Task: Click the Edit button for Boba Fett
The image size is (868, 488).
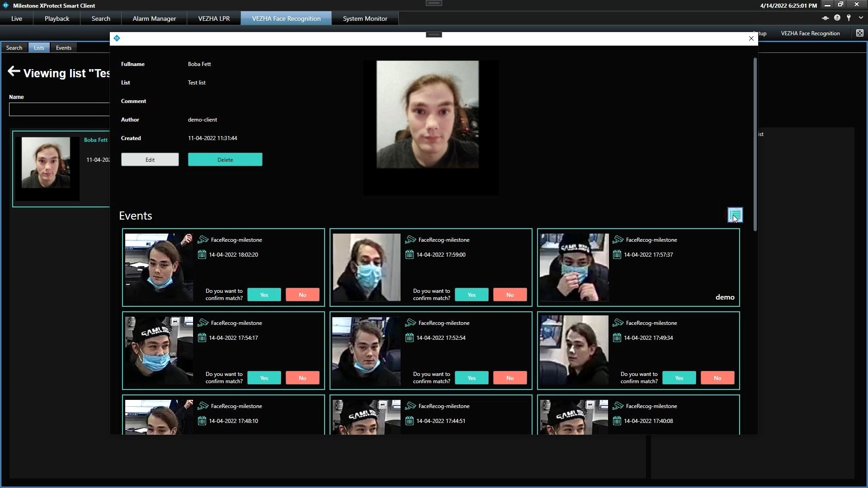Action: point(150,160)
